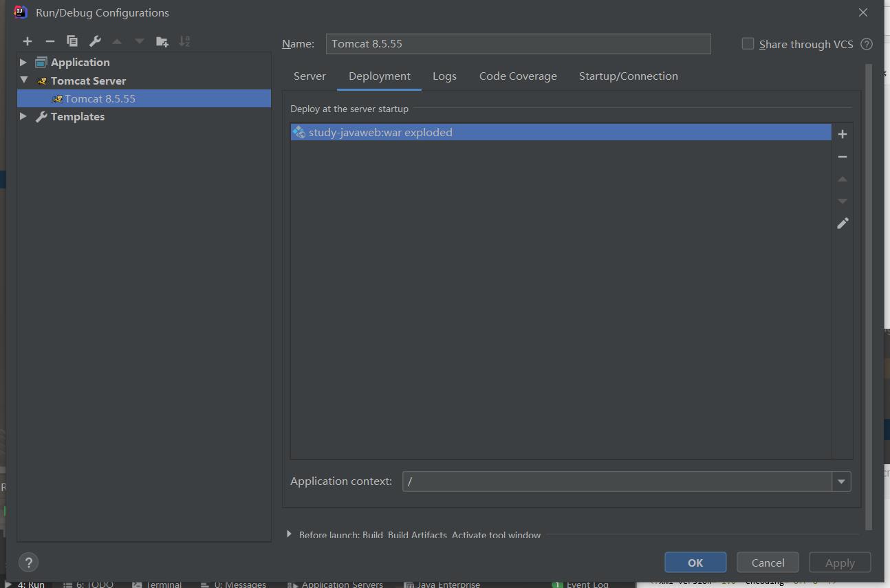Edit artifact with pencil icon
The image size is (890, 588).
[843, 223]
